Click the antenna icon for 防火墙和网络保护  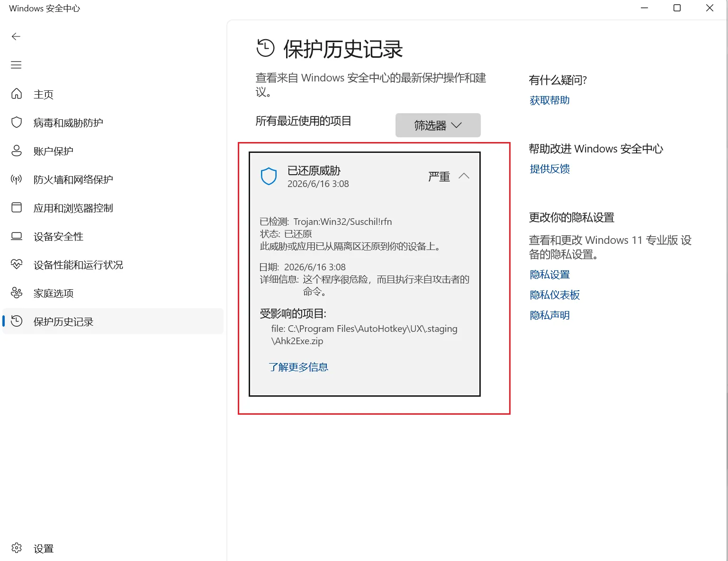17,179
